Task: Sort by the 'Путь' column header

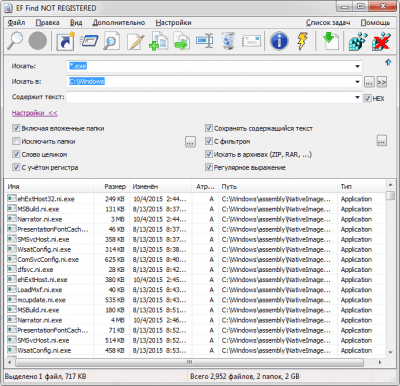Action: click(x=277, y=187)
